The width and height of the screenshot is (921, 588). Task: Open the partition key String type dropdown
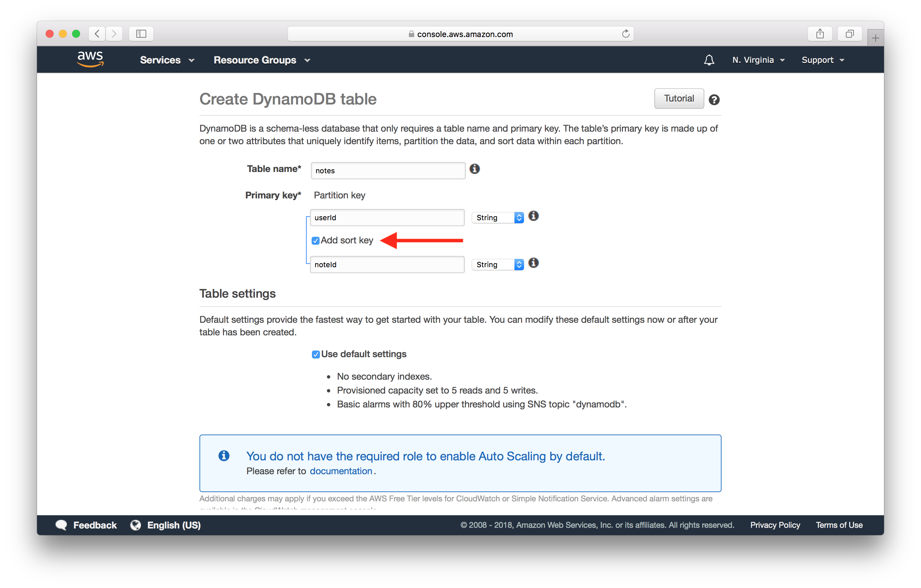(497, 218)
